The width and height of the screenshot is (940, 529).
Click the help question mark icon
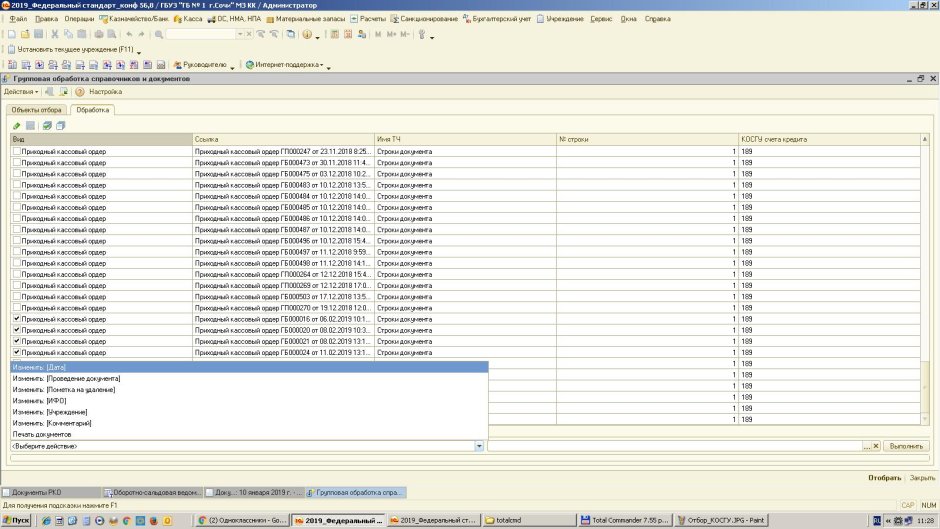click(80, 92)
